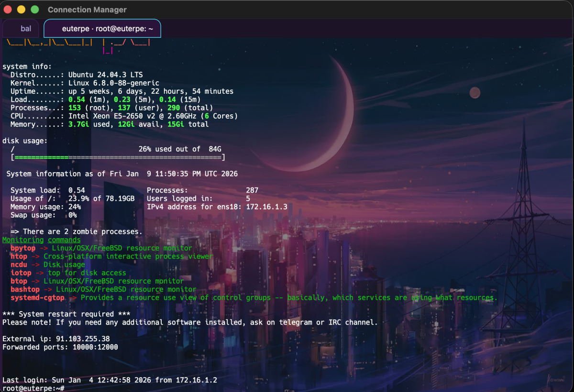Click the "Monitoring commands" heading
This screenshot has width=574, height=392.
click(42, 240)
